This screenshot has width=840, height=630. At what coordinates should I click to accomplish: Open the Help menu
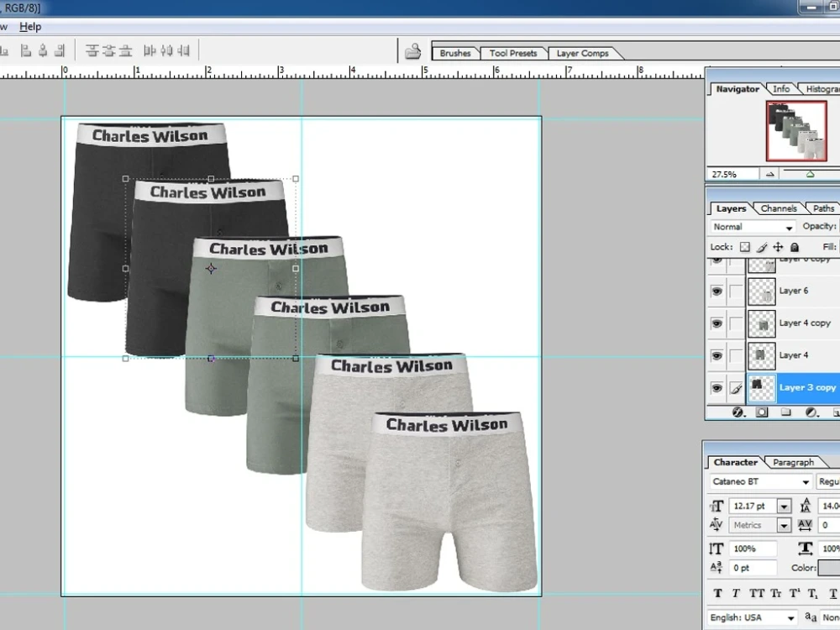[x=30, y=26]
